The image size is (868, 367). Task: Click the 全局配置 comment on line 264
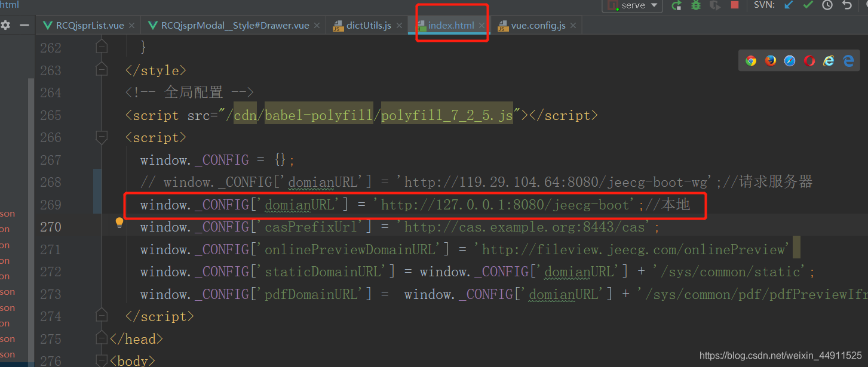pyautogui.click(x=190, y=92)
